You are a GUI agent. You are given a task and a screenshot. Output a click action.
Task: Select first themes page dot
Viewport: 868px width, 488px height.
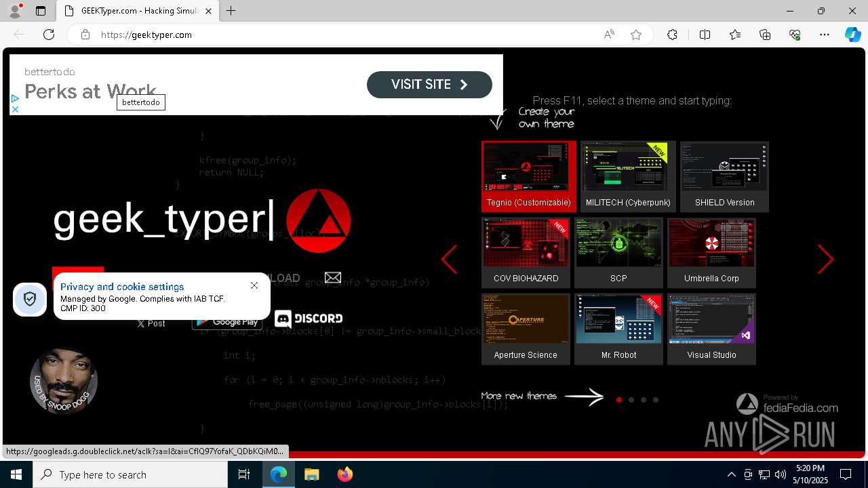pos(619,400)
